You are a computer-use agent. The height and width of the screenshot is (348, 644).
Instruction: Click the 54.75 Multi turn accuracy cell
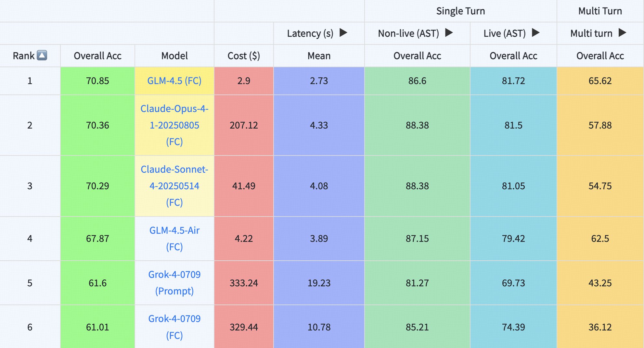point(600,186)
